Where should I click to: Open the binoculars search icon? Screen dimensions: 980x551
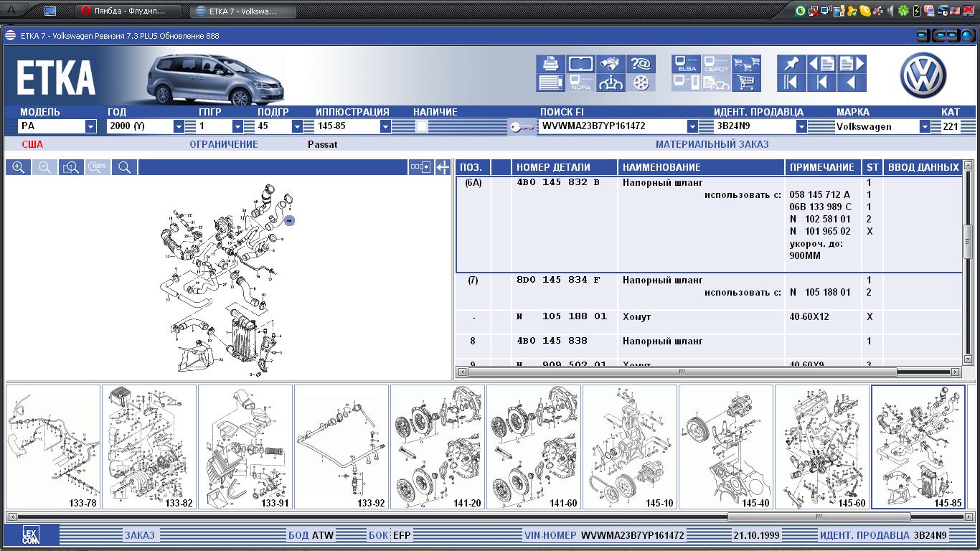[611, 64]
